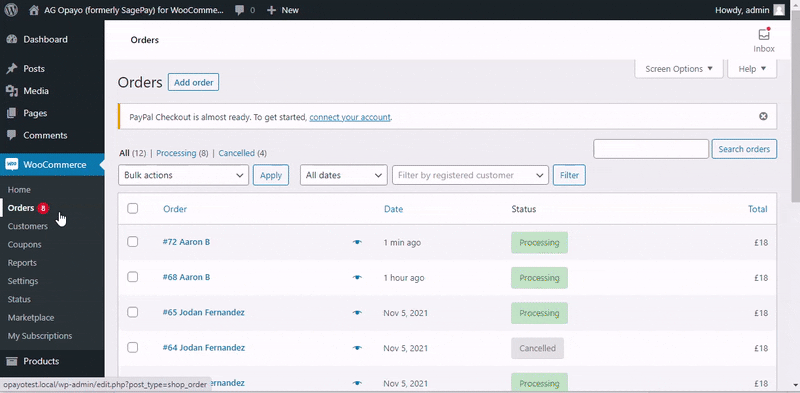Open site home icon in admin bar
800x393 pixels.
coord(34,10)
